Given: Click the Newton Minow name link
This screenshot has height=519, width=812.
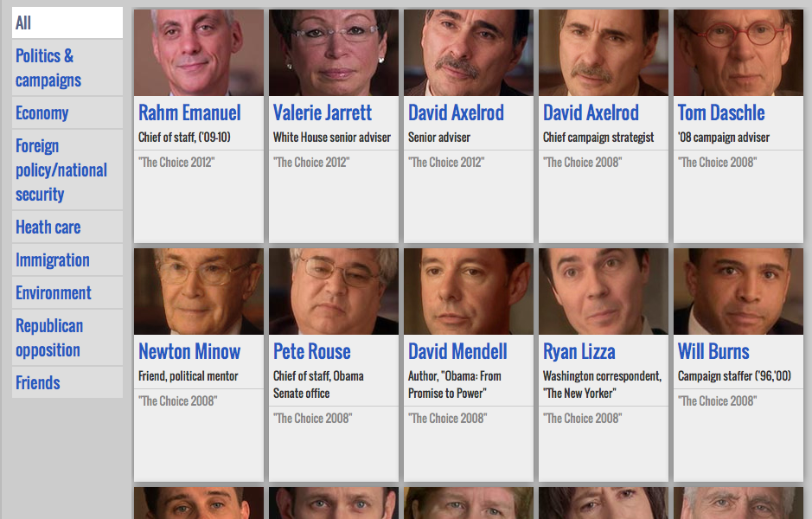Looking at the screenshot, I should click(189, 352).
